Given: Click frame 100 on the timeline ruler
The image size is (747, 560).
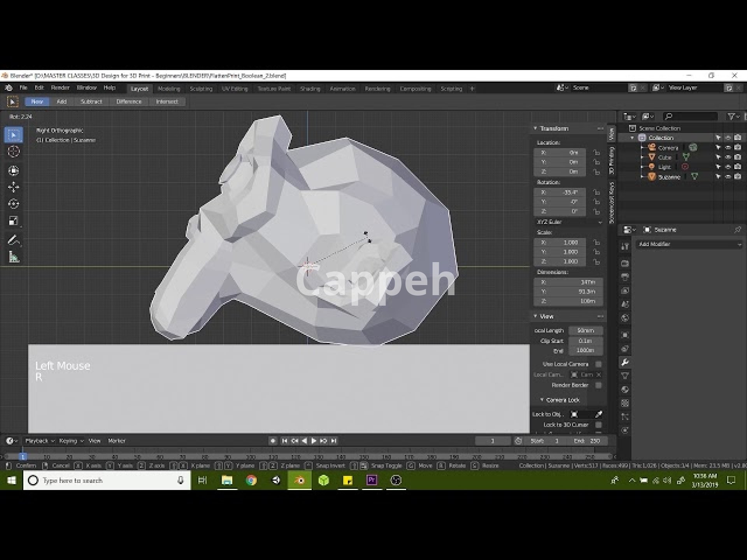Looking at the screenshot, I should click(251, 457).
